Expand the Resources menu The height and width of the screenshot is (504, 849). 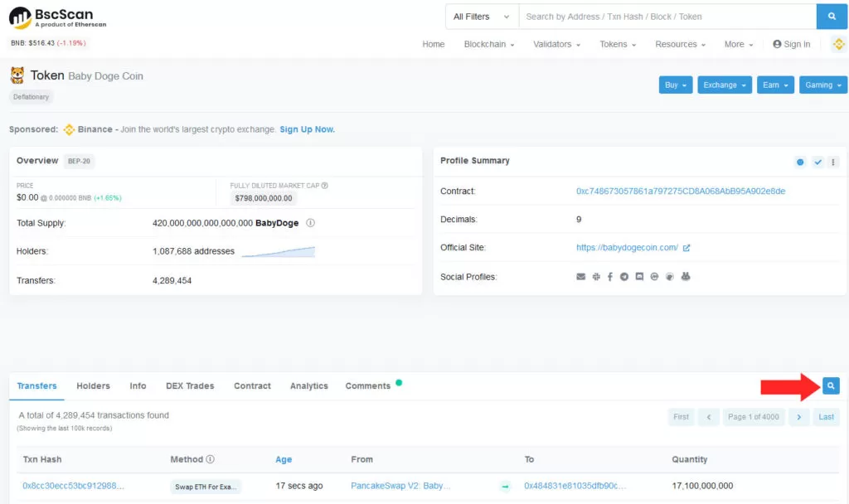680,45
